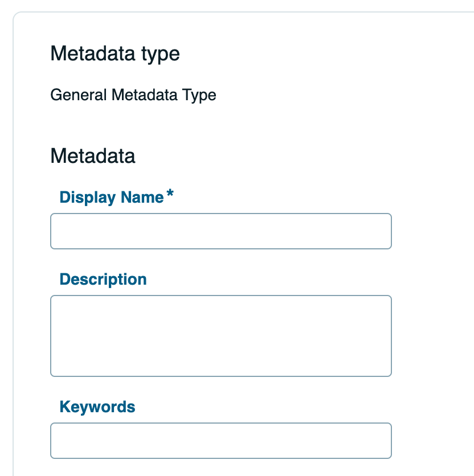Screen dimensions: 474x476
Task: Click the large Description box center
Action: click(x=221, y=335)
